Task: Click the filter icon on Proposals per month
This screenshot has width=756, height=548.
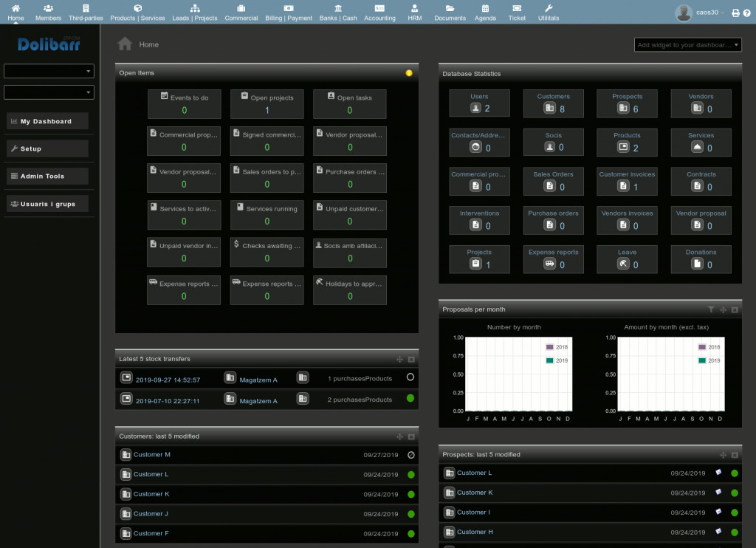Action: click(x=711, y=309)
